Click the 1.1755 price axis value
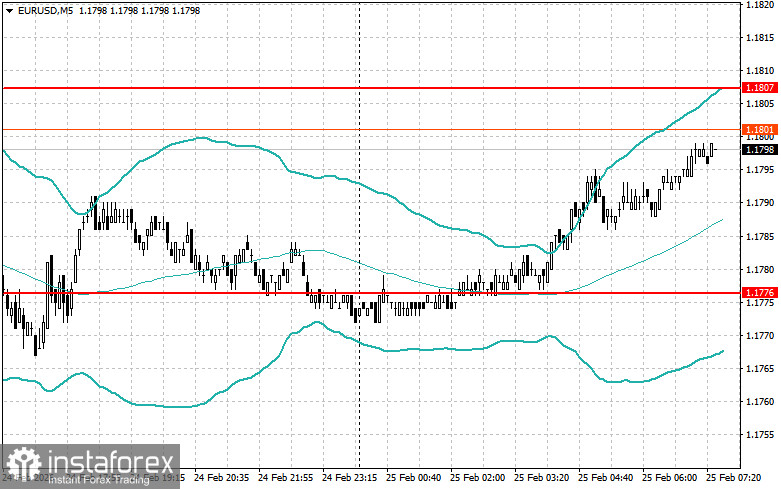 [x=760, y=435]
